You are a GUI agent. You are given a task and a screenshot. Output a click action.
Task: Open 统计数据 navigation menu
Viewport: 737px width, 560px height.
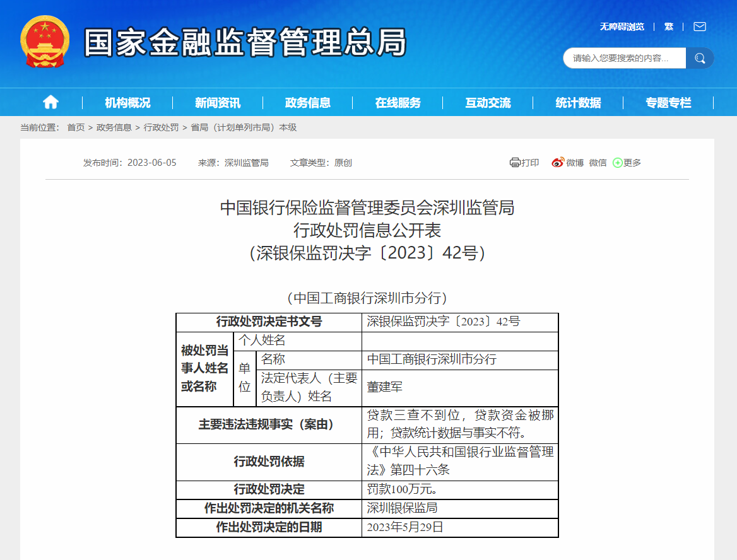point(579,102)
